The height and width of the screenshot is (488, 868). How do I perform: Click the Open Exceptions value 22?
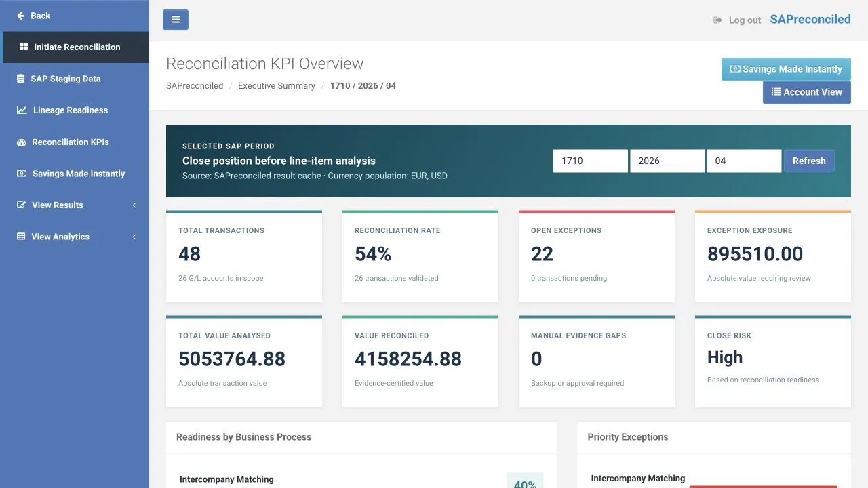pyautogui.click(x=542, y=253)
